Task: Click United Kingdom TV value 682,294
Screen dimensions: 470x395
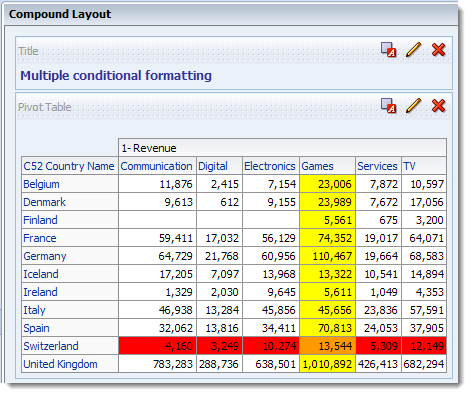Action: [x=424, y=364]
